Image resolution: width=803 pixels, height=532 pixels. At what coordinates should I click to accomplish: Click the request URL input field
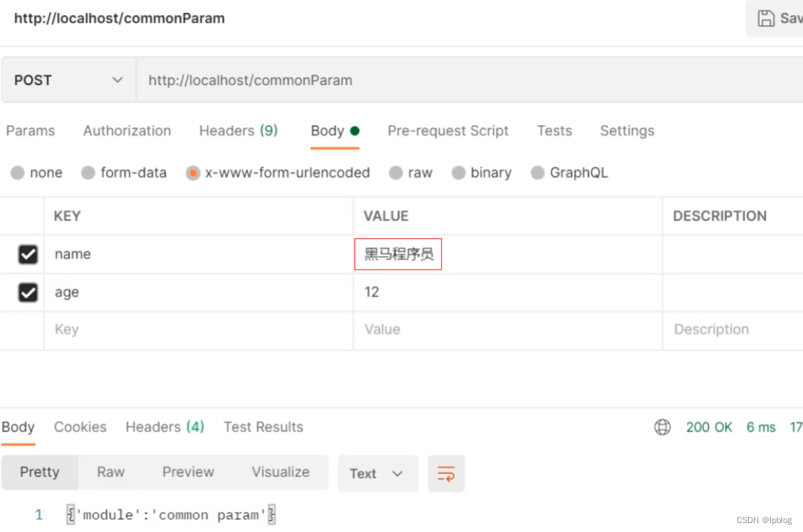(x=469, y=80)
